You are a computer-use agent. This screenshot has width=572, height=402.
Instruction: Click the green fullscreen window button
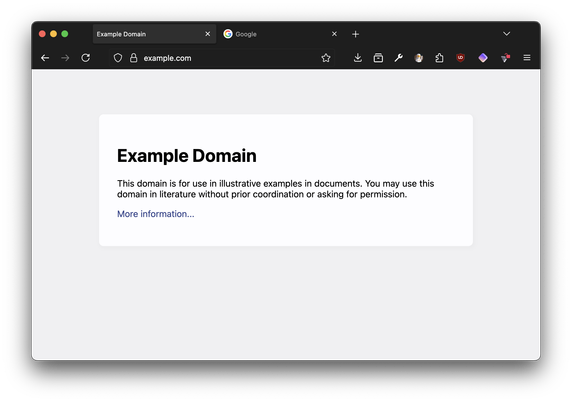coord(65,34)
